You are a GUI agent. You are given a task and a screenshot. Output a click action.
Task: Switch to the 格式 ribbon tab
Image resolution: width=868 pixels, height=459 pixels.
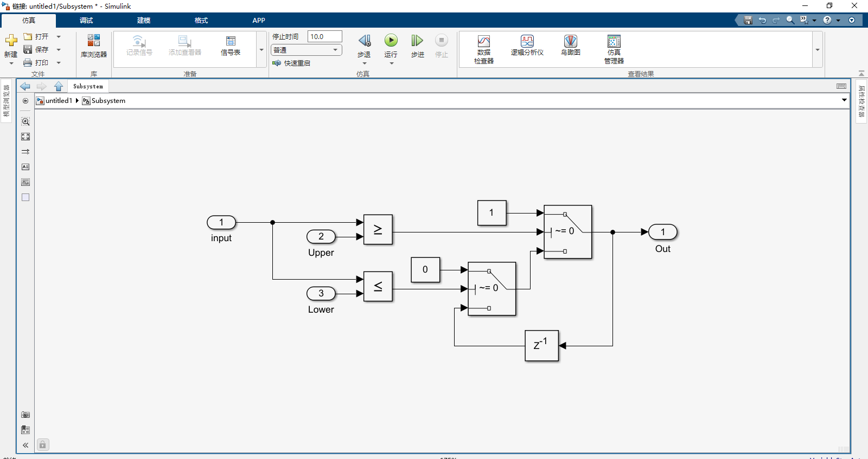click(x=201, y=21)
